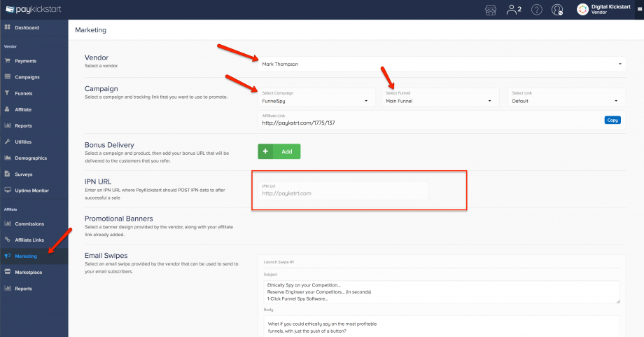Open Uptime Monitor in sidebar

[x=34, y=191]
